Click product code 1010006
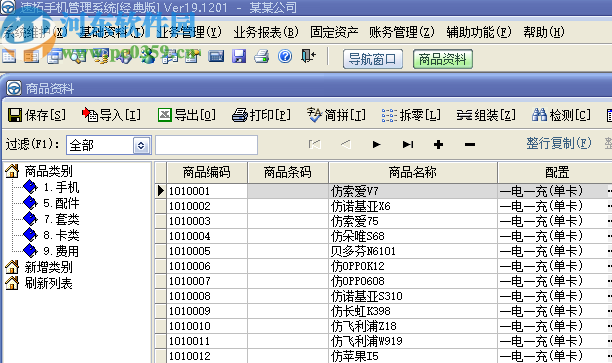Screen dimensions: 612x363 tap(189, 266)
